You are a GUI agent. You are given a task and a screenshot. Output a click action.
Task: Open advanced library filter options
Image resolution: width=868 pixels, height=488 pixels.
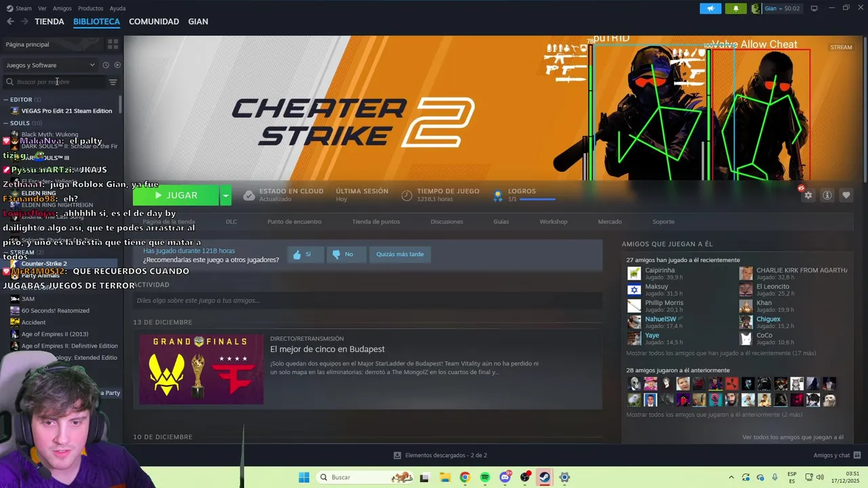[x=113, y=82]
